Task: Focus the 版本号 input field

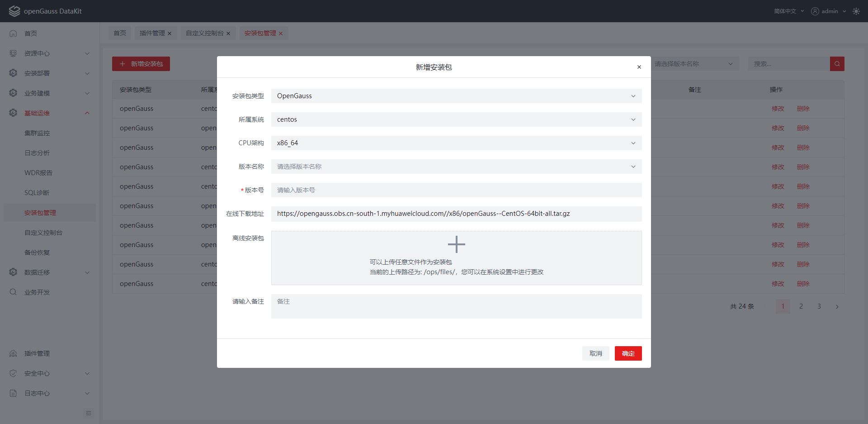Action: click(x=456, y=190)
